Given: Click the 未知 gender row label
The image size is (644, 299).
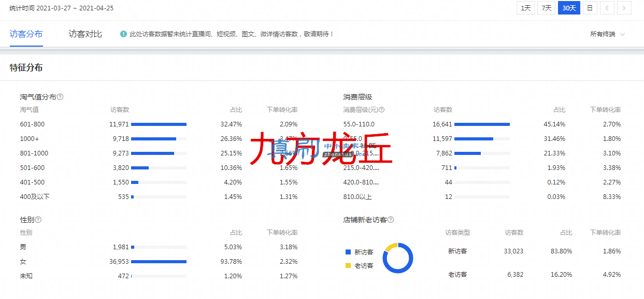Looking at the screenshot, I should click(26, 276).
